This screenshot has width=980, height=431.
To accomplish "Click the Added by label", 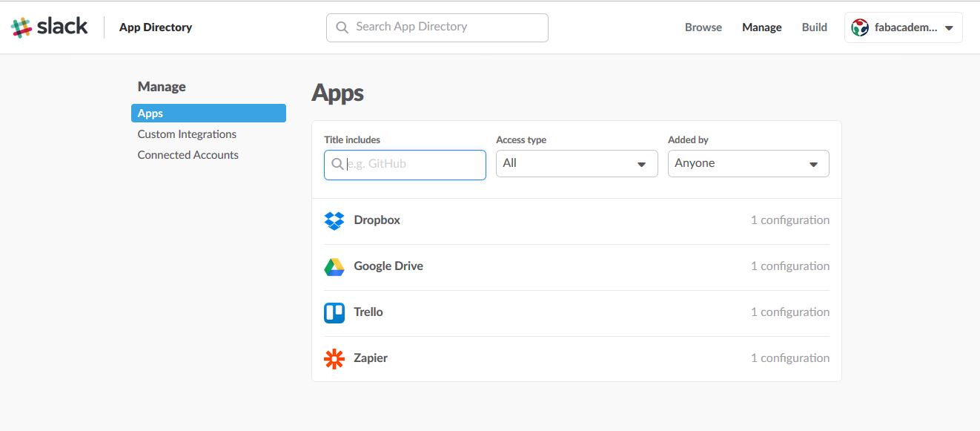I will (688, 139).
